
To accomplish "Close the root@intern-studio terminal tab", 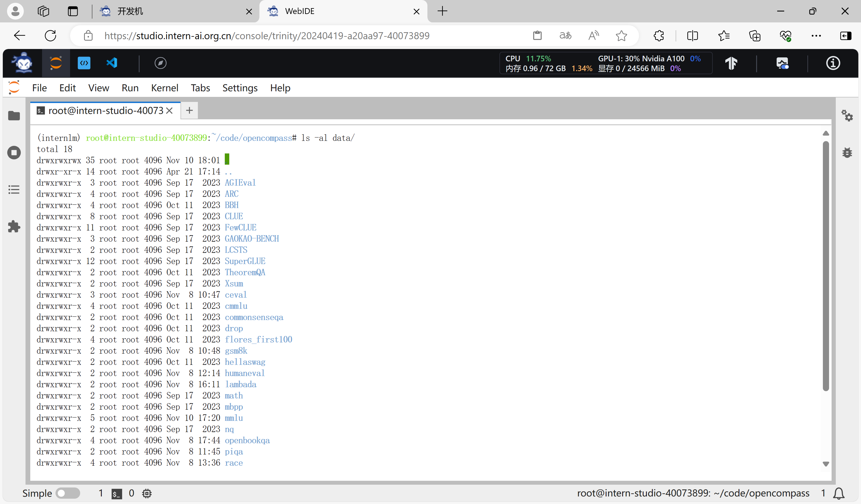I will [x=170, y=111].
